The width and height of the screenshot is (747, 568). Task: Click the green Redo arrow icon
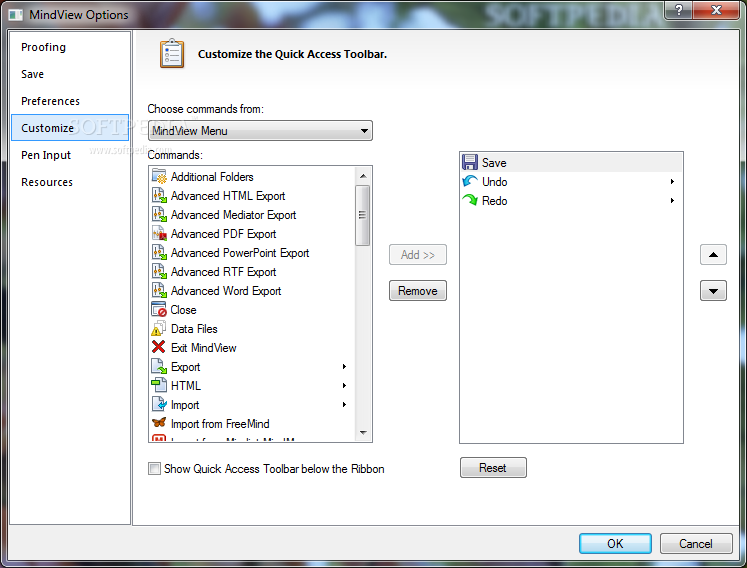[470, 200]
